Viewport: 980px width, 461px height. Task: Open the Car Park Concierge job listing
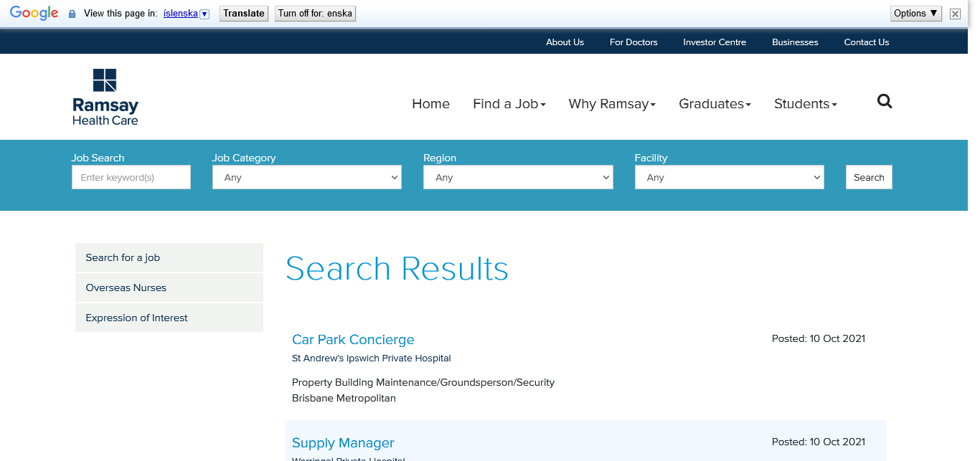pos(353,340)
